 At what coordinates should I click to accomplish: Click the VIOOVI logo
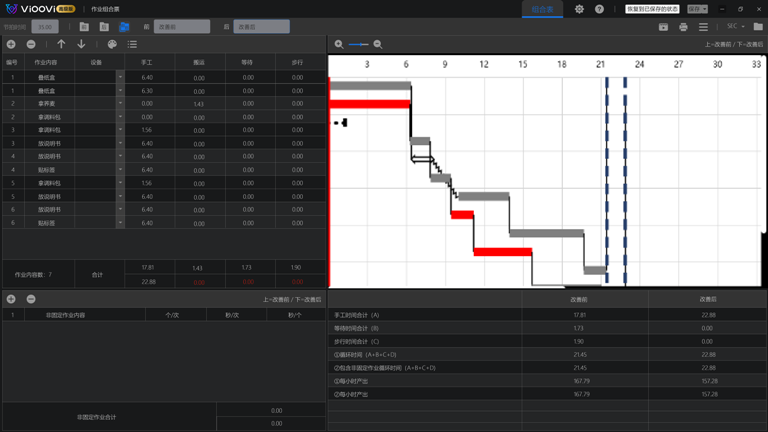[40, 9]
